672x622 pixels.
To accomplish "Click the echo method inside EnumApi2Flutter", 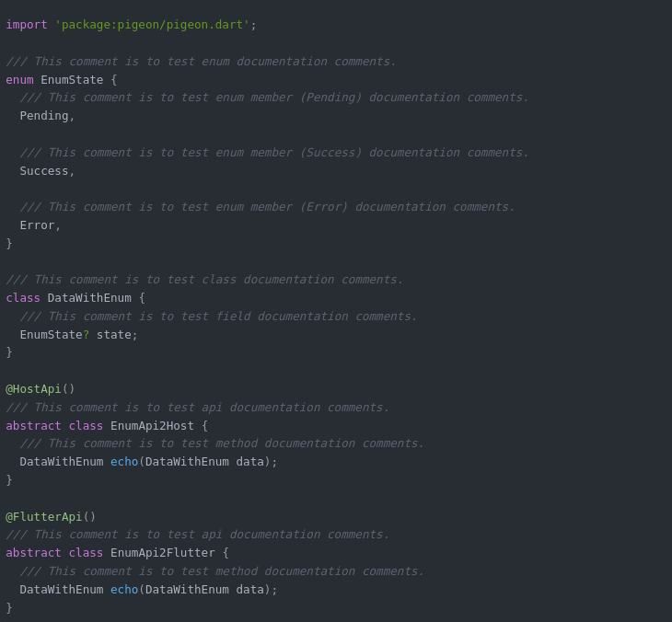I will coord(124,591).
